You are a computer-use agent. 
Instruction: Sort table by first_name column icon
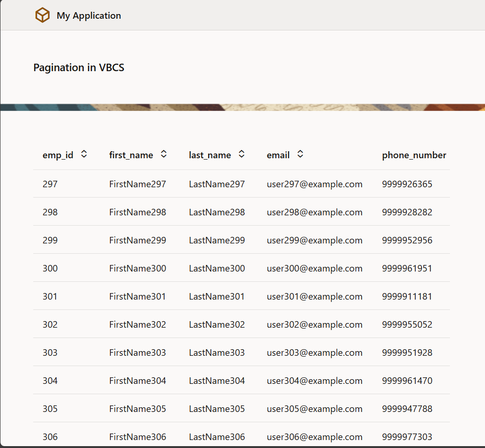[164, 154]
